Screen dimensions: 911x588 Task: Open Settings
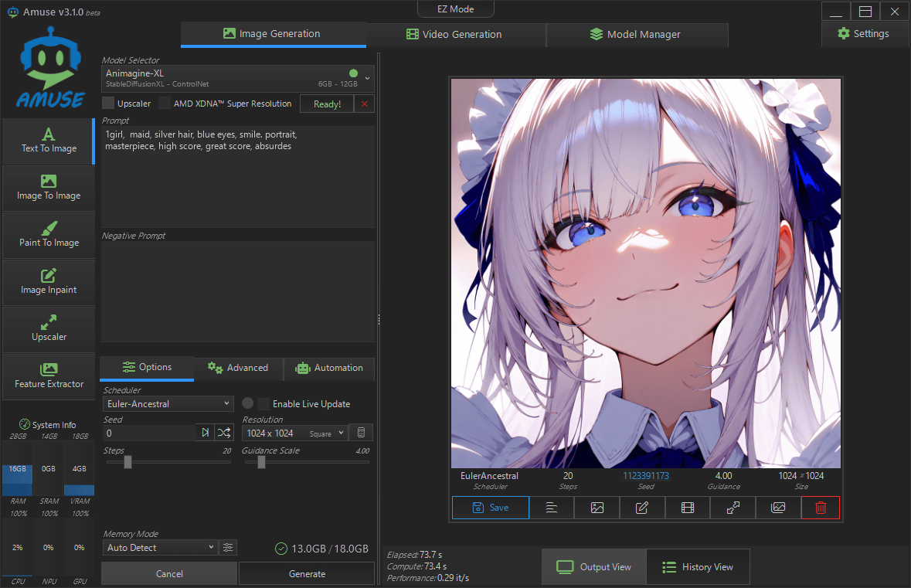[864, 34]
